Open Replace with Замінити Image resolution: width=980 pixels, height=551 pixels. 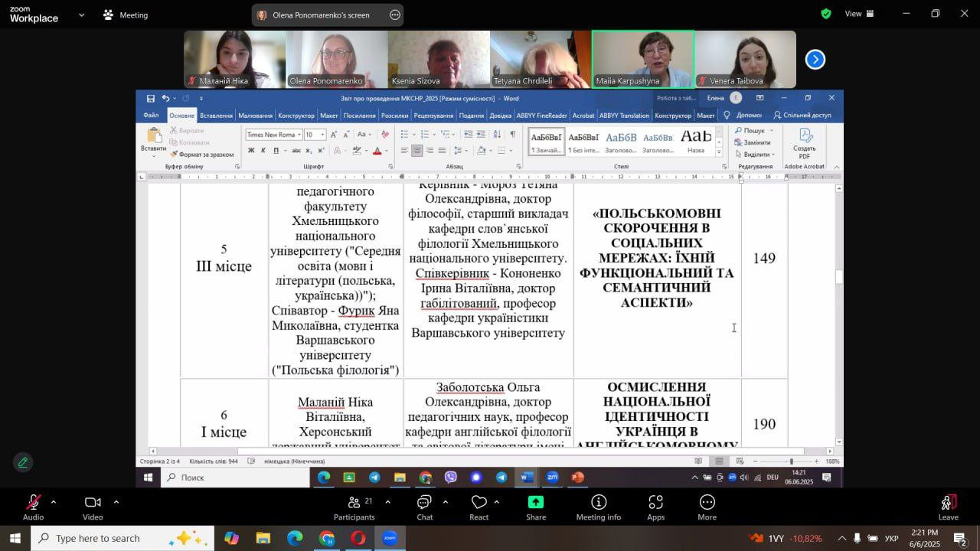point(752,142)
